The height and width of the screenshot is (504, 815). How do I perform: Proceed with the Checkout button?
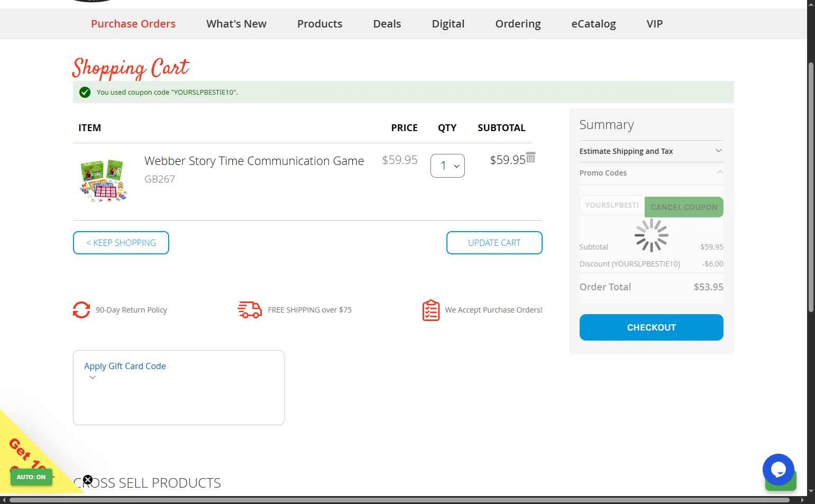[x=651, y=327]
